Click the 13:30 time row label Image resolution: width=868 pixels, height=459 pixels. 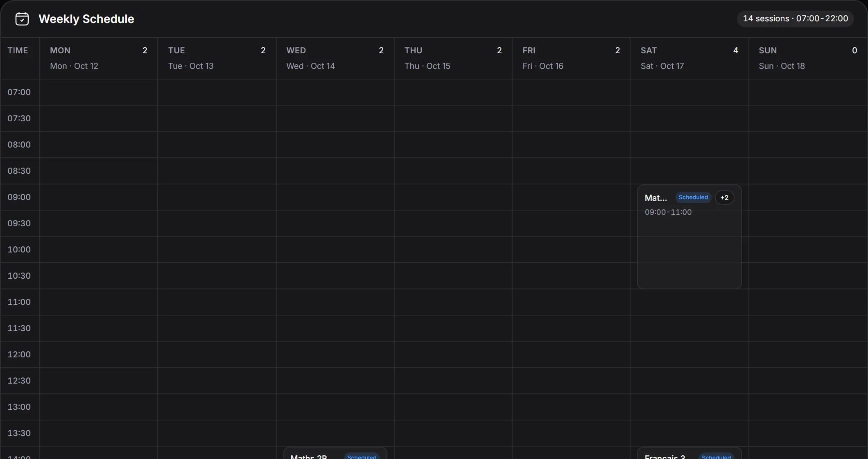click(x=19, y=433)
